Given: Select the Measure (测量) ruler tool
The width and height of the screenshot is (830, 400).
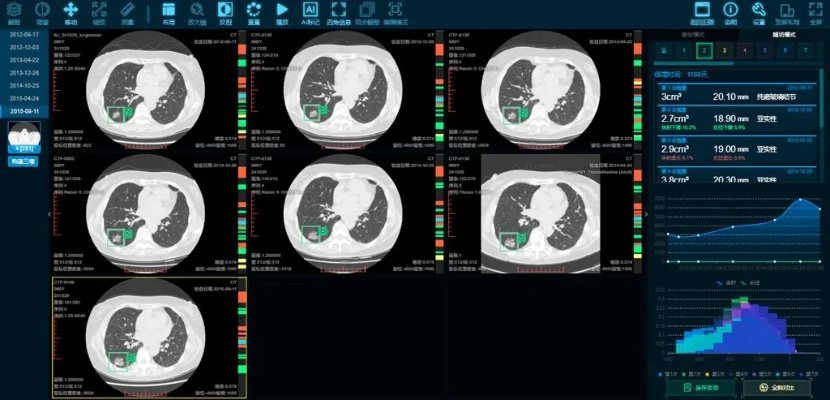Looking at the screenshot, I should pyautogui.click(x=127, y=12).
